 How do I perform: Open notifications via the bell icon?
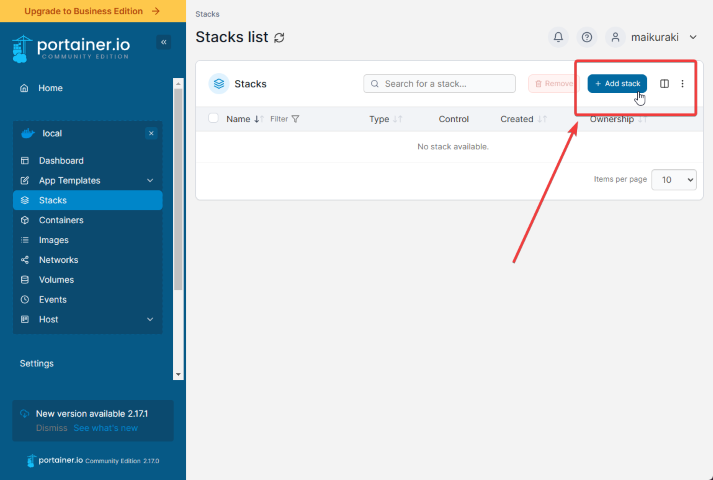point(558,37)
